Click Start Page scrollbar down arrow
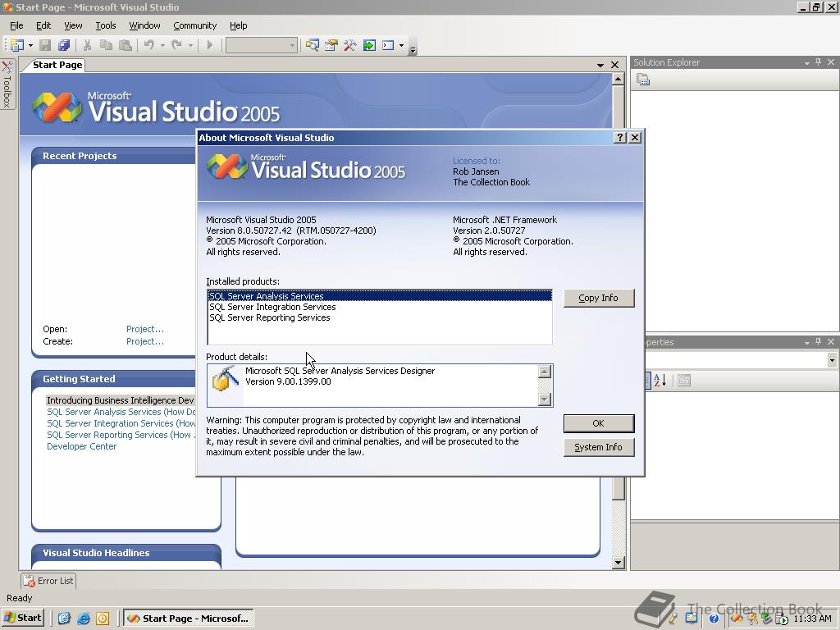 (x=619, y=563)
